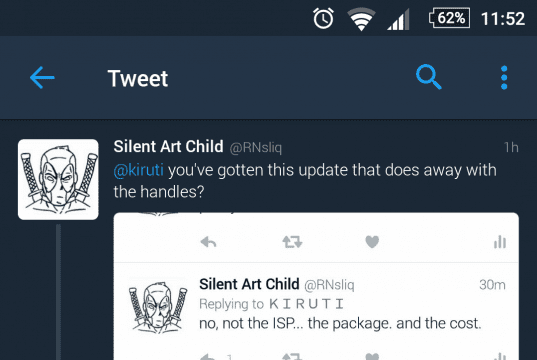Tap the heart like icon in embedded image
537x360 pixels.
[372, 242]
